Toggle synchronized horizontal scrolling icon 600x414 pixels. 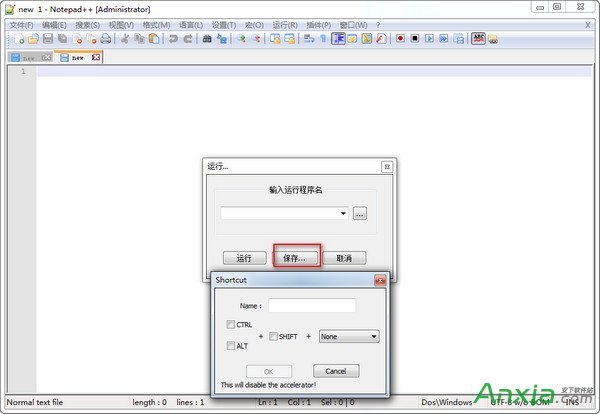point(290,39)
